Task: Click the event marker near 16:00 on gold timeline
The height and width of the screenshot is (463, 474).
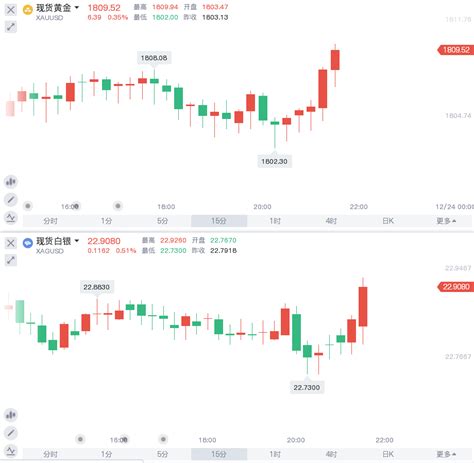Action: (76, 206)
